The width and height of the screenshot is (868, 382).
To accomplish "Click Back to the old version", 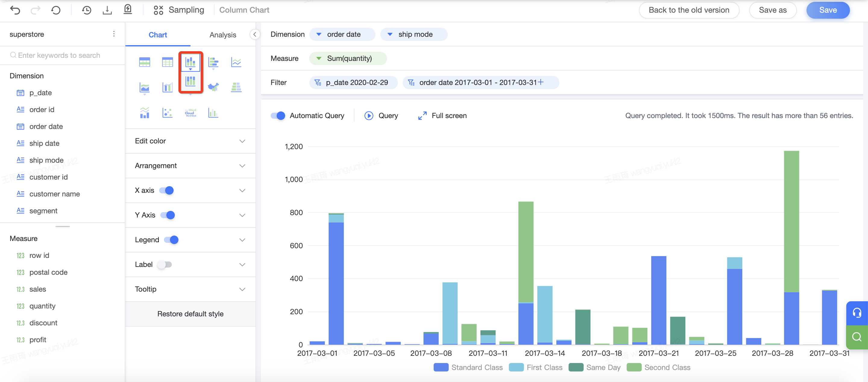I will coord(689,10).
